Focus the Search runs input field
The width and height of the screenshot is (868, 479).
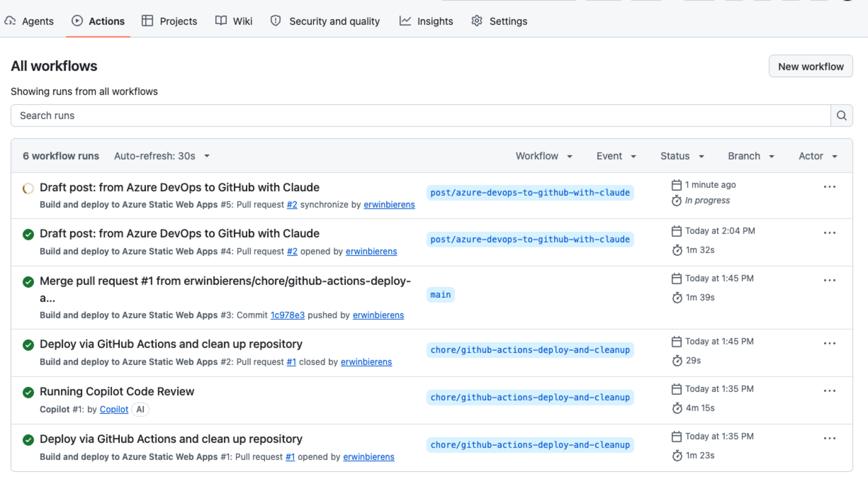[421, 116]
